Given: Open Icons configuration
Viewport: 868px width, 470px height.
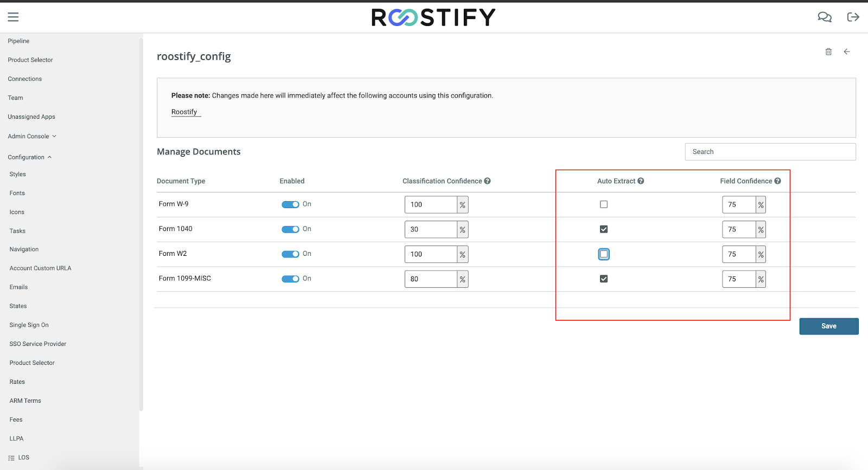Looking at the screenshot, I should 17,213.
